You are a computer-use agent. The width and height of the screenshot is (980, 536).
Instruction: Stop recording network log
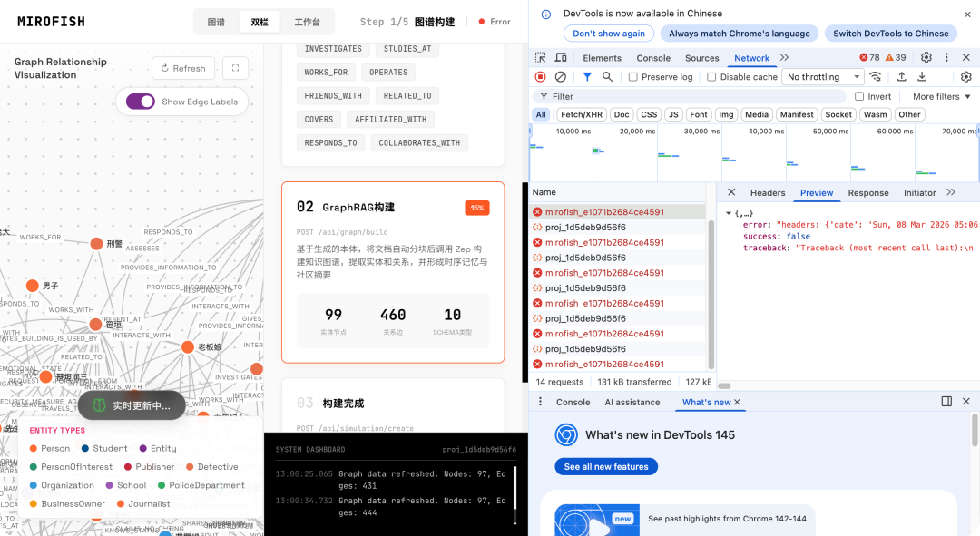(541, 77)
